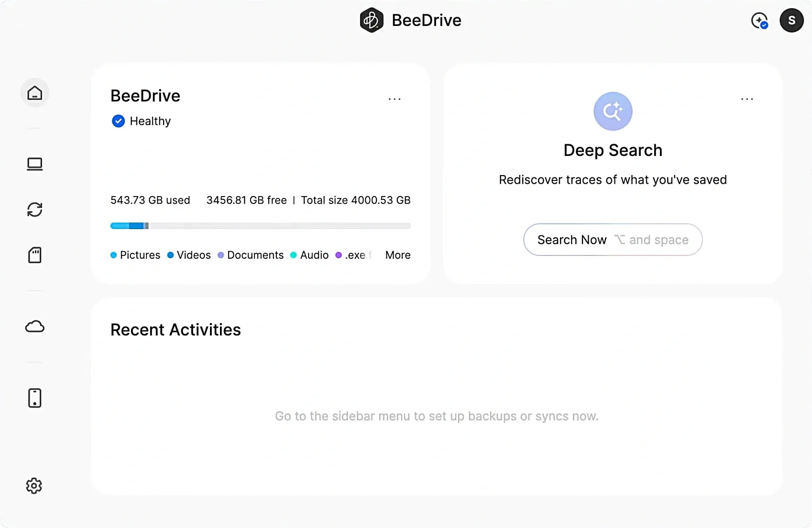Select the Documents legend item
The height and width of the screenshot is (528, 812).
point(251,255)
